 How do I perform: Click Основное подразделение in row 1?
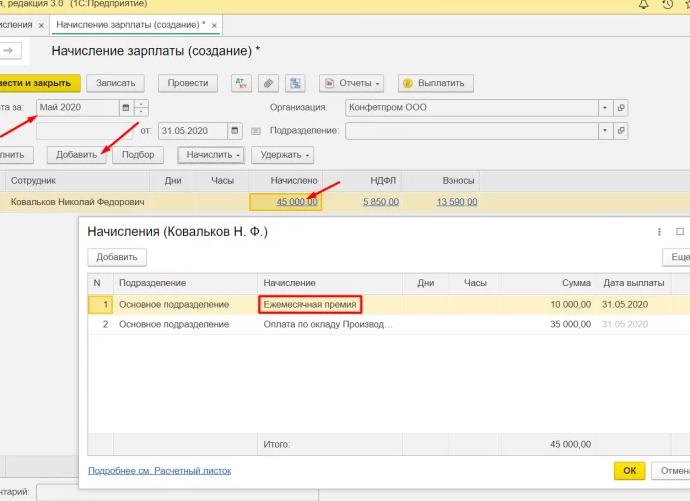tap(174, 304)
